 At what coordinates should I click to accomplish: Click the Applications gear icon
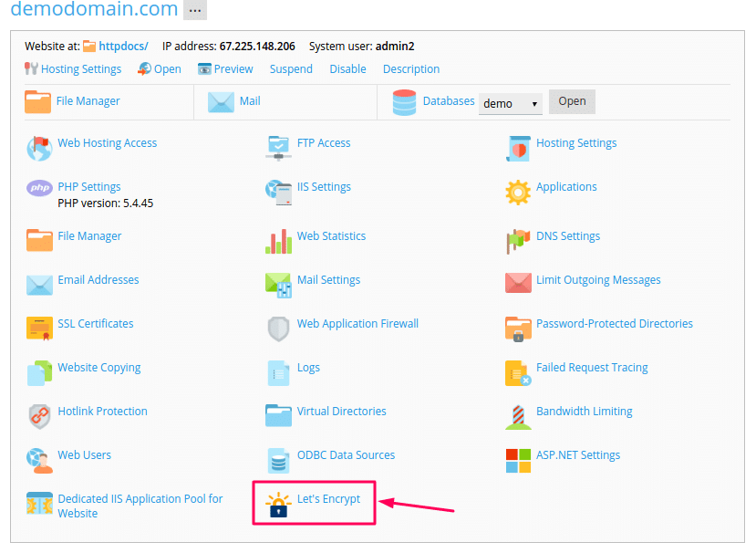(518, 192)
